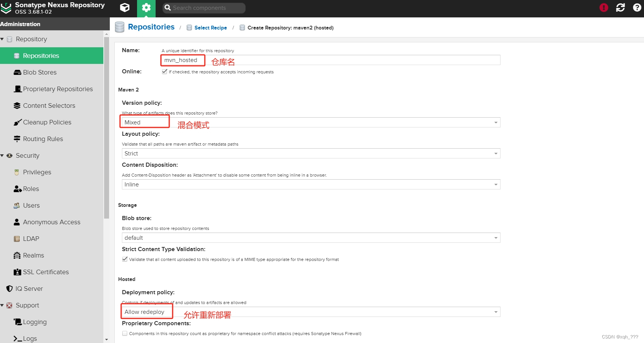
Task: Click the Users icon
Action: coord(17,205)
